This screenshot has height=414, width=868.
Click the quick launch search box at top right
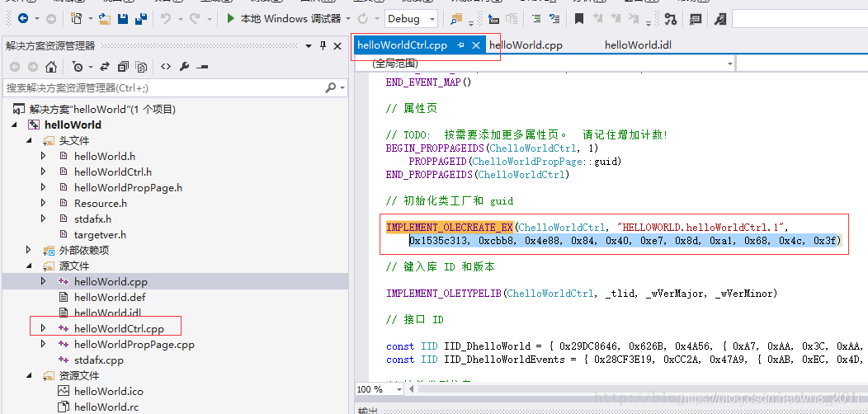pos(800,19)
